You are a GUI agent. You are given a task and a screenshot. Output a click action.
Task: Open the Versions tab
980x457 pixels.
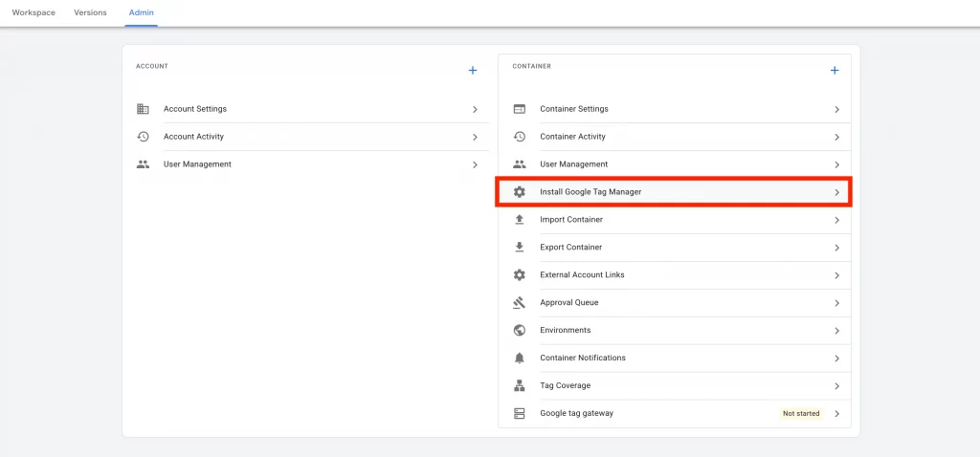click(90, 12)
